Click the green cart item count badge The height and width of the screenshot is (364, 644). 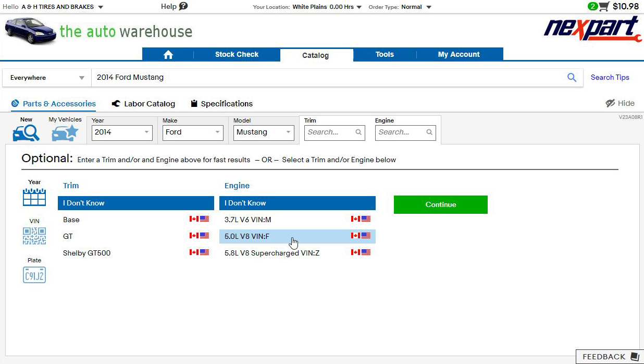[592, 6]
